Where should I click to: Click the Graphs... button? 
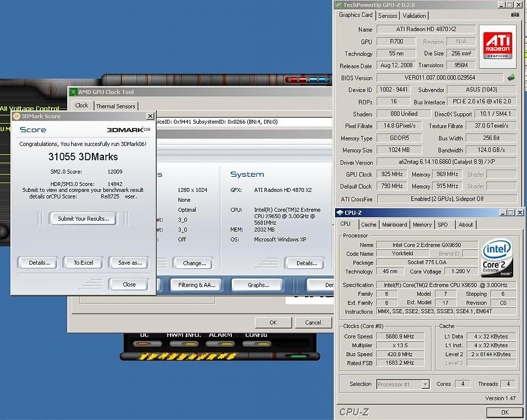coord(259,285)
